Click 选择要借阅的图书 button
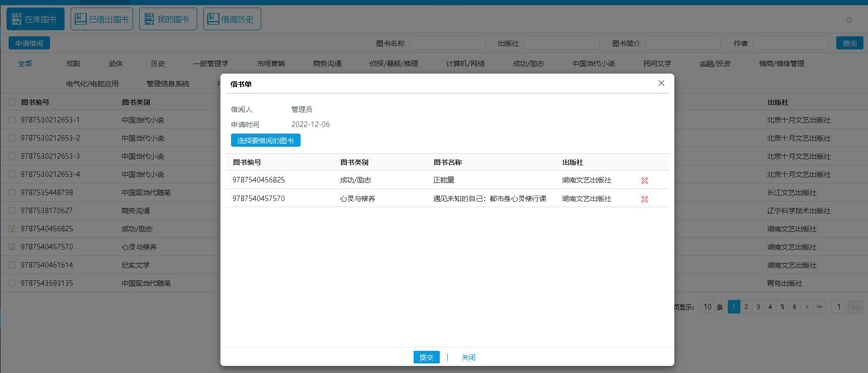The height and width of the screenshot is (373, 868). click(265, 141)
